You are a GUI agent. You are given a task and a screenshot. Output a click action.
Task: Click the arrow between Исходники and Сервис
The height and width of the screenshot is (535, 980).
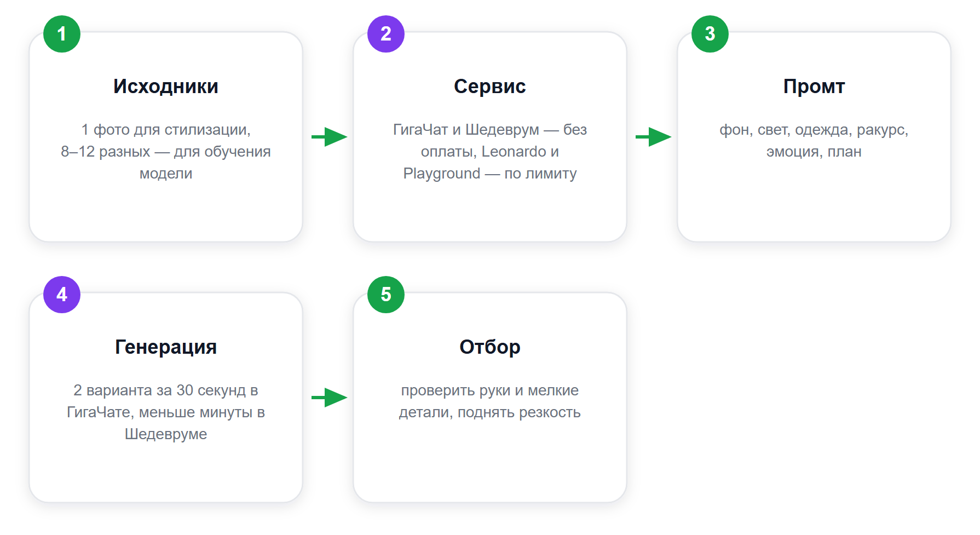coord(329,137)
